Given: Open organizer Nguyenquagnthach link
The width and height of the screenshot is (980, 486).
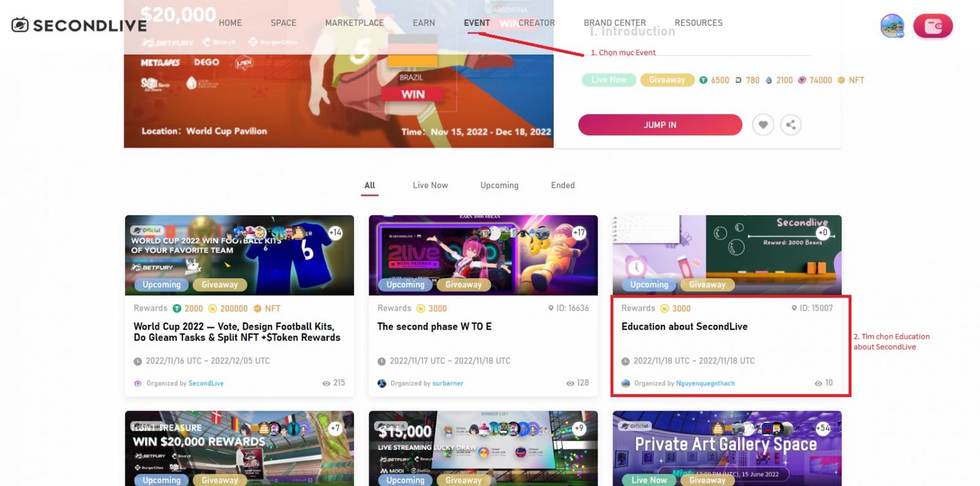Looking at the screenshot, I should click(x=706, y=384).
